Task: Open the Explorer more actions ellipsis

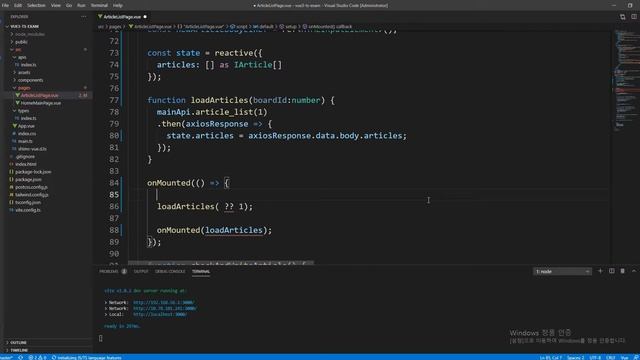Action: tap(84, 17)
